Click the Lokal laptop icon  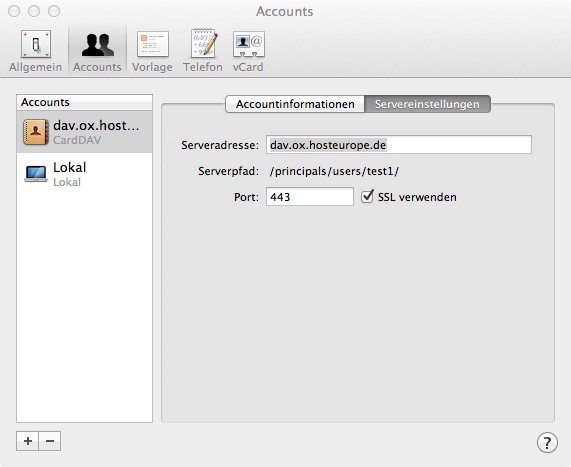[x=36, y=173]
